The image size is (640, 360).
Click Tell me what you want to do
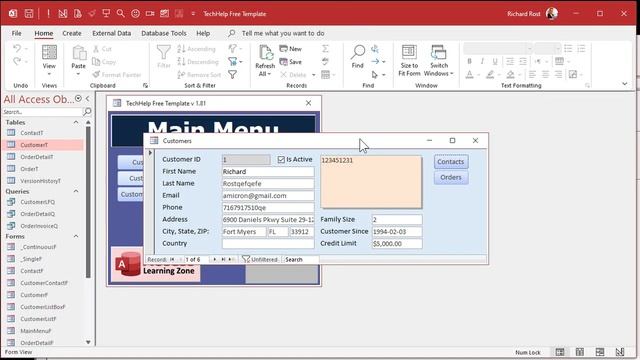283,33
